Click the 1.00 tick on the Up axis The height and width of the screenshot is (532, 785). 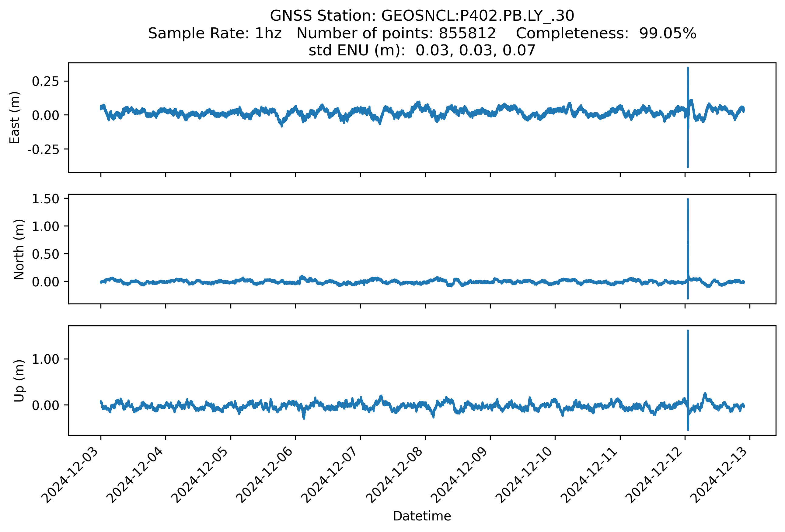coord(45,359)
